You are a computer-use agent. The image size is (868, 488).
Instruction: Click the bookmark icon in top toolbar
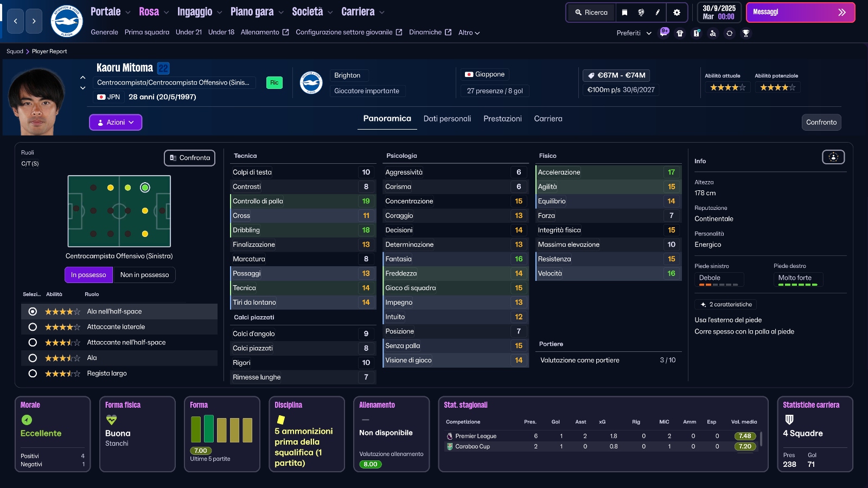(x=624, y=12)
